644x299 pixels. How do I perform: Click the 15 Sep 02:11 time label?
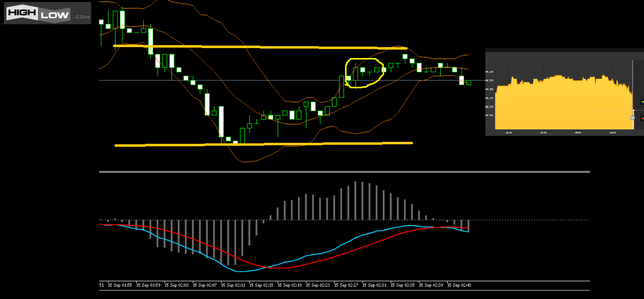click(234, 285)
